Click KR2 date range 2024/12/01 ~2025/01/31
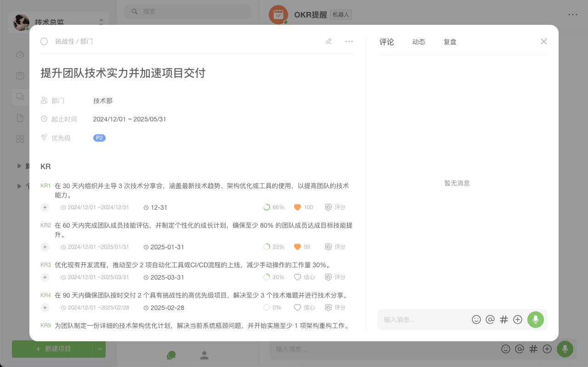Screen dimensions: 588x367 95,247
